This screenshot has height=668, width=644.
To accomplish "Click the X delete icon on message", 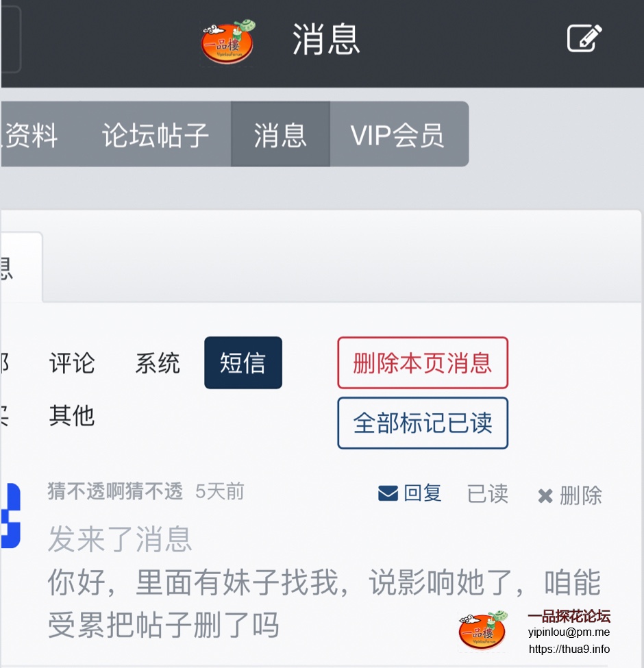I will pyautogui.click(x=545, y=496).
